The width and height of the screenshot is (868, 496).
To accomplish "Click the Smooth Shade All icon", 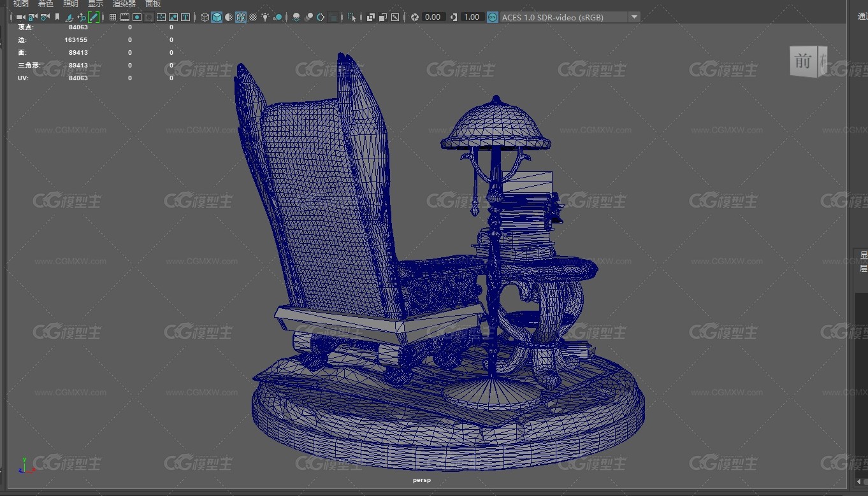I will 217,17.
